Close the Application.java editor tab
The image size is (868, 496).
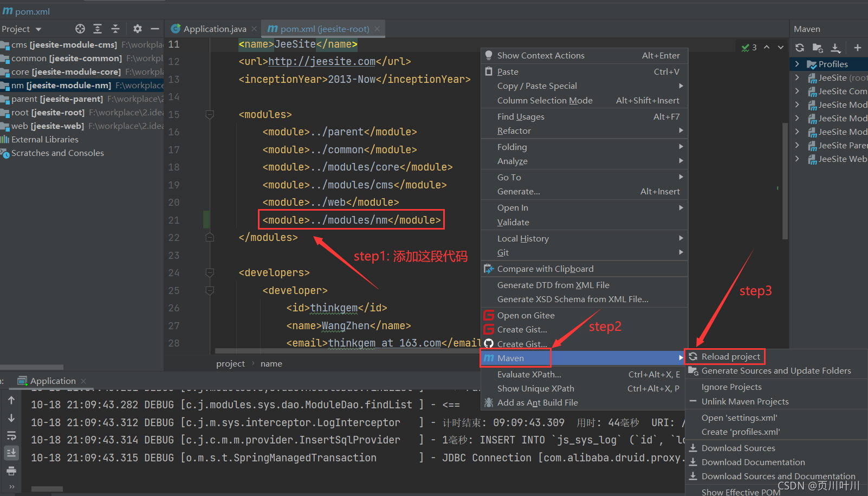click(x=254, y=29)
